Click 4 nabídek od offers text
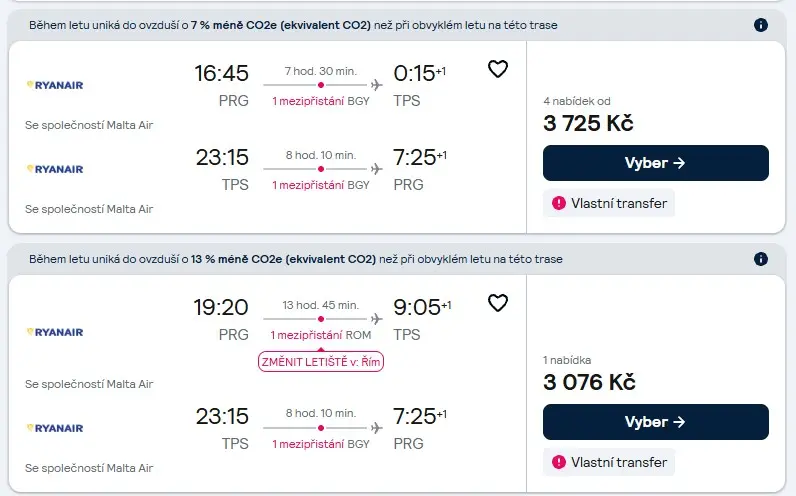Screen dimensions: 796x496 coord(577,101)
